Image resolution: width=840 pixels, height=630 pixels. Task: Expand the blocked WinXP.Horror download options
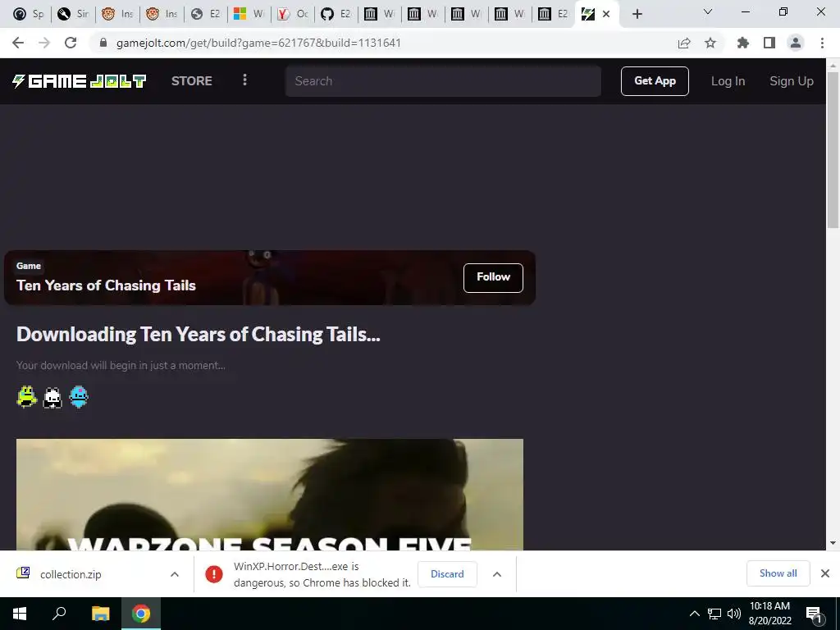pos(497,574)
